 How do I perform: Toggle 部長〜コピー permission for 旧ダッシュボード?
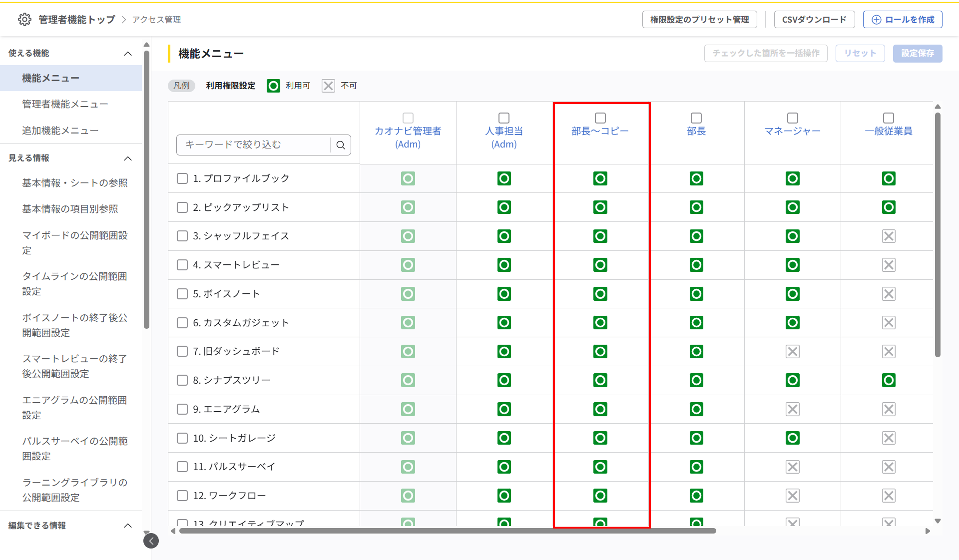[x=600, y=352]
